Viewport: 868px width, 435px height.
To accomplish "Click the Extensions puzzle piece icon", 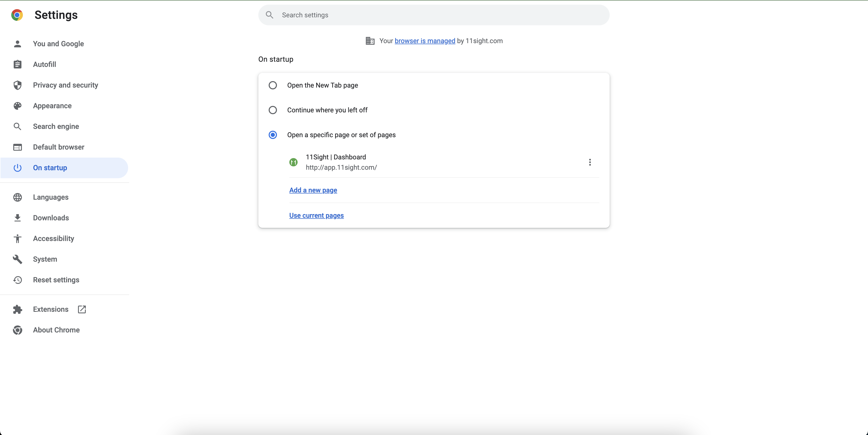I will pos(18,309).
